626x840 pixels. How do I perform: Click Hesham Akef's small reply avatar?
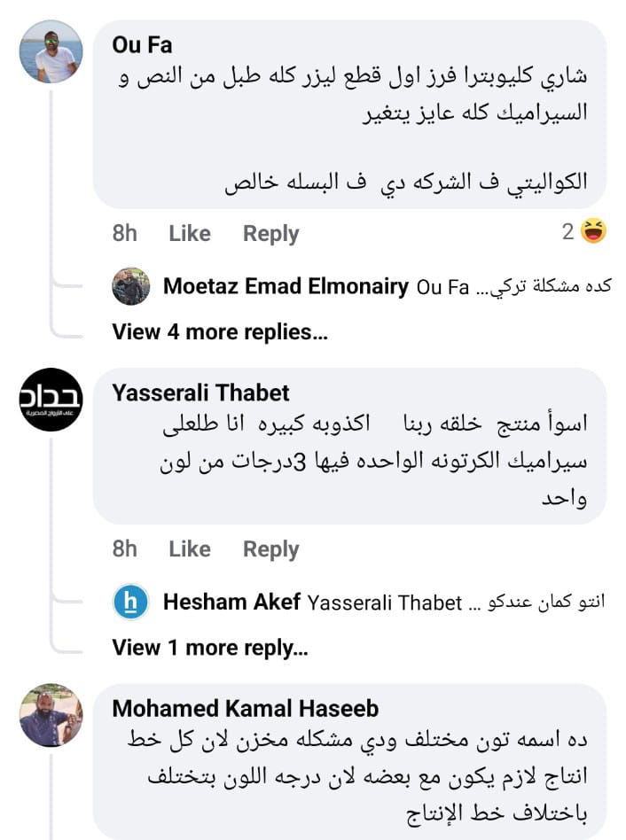tap(131, 603)
